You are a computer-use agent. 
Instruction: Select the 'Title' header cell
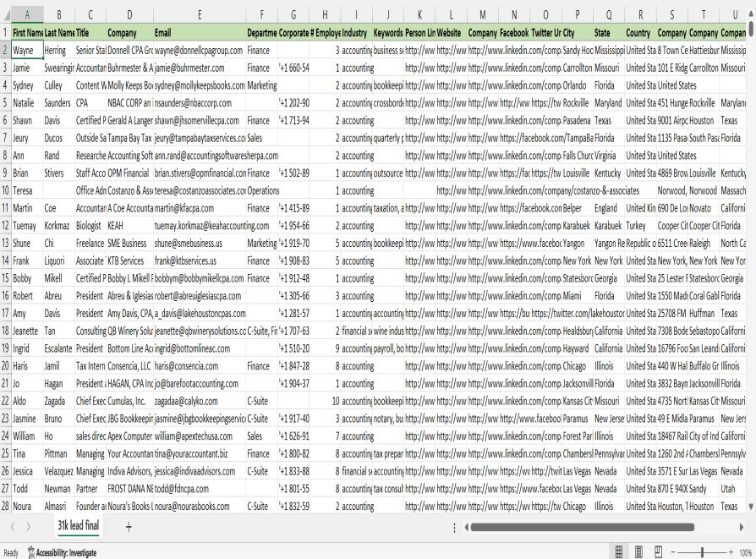point(90,33)
